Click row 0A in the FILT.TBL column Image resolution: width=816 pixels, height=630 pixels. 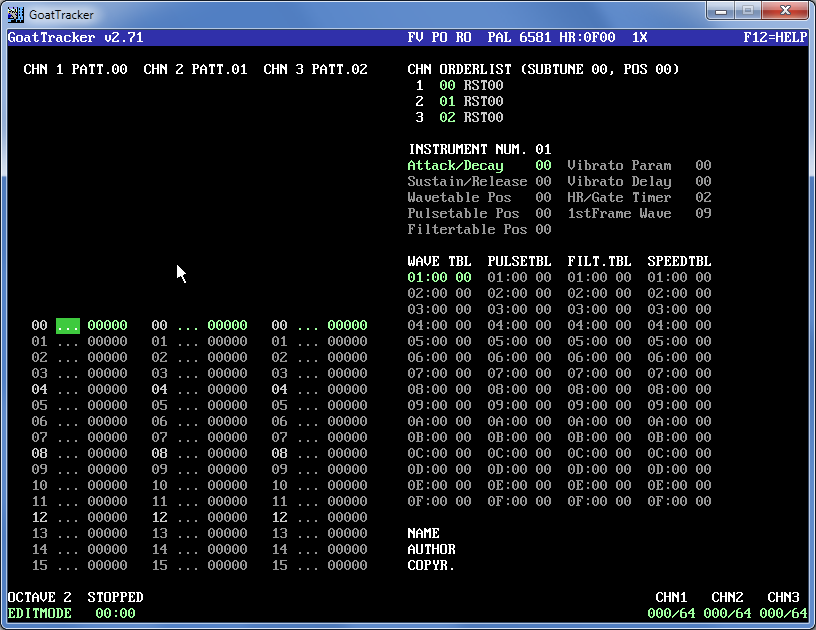click(x=599, y=421)
